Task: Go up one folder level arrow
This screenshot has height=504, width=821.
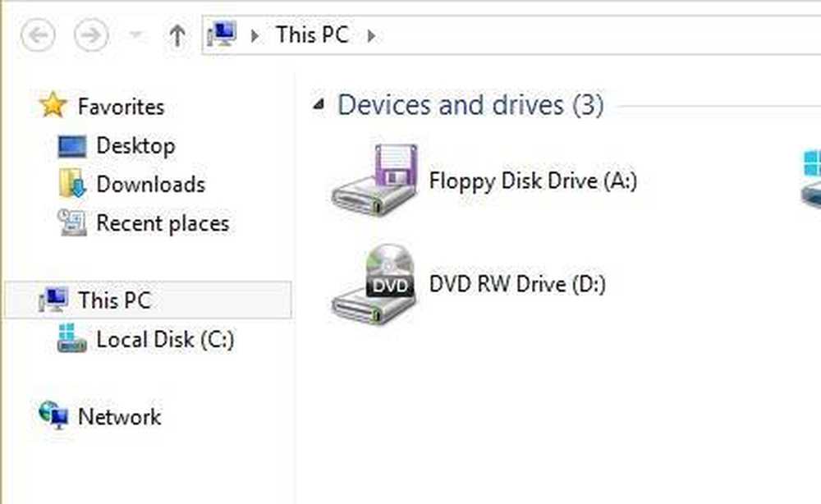Action: click(x=177, y=35)
